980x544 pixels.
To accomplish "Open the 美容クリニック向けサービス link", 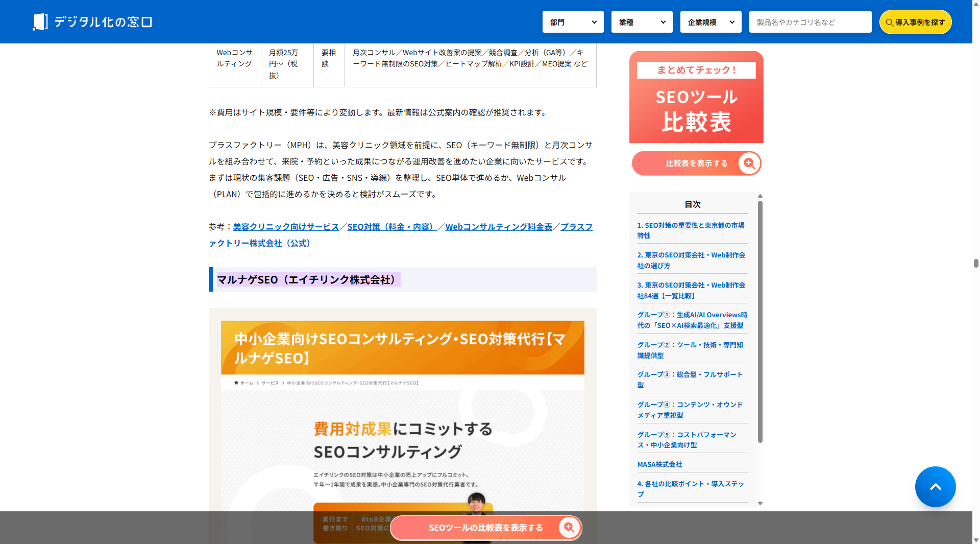I will point(286,227).
